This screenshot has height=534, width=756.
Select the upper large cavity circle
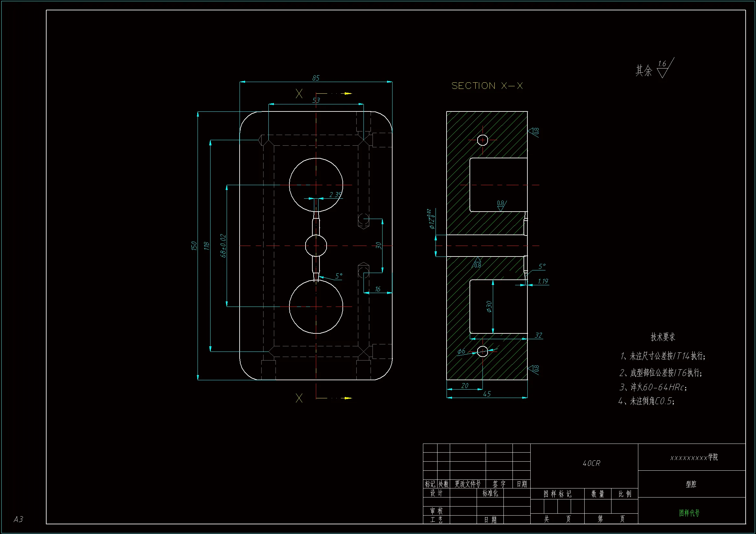tap(316, 185)
